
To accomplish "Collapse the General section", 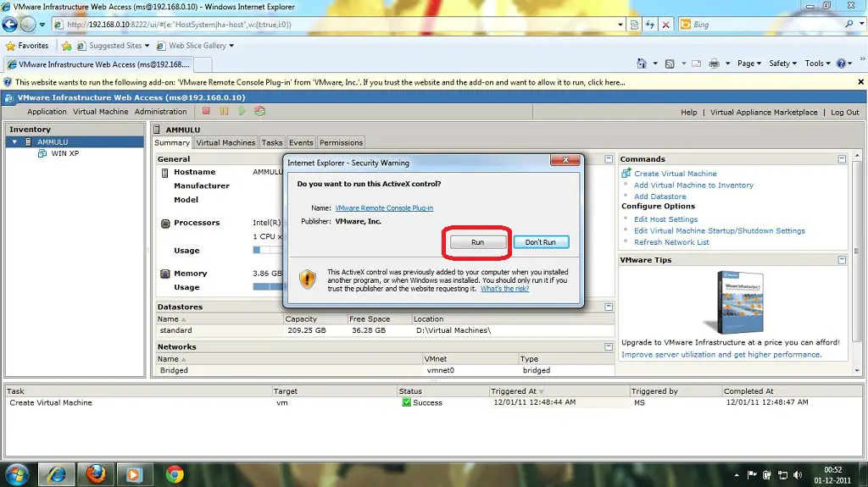I will pos(609,159).
